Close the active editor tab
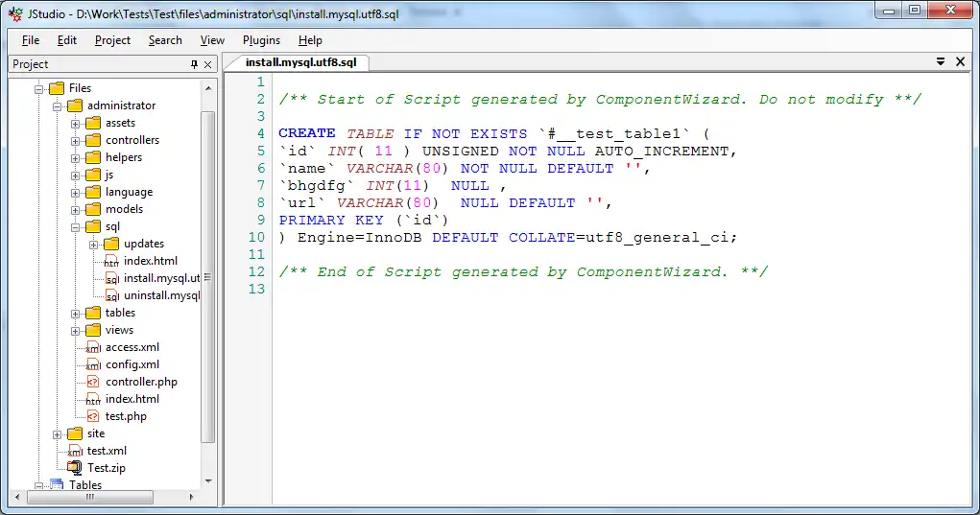 [x=961, y=61]
